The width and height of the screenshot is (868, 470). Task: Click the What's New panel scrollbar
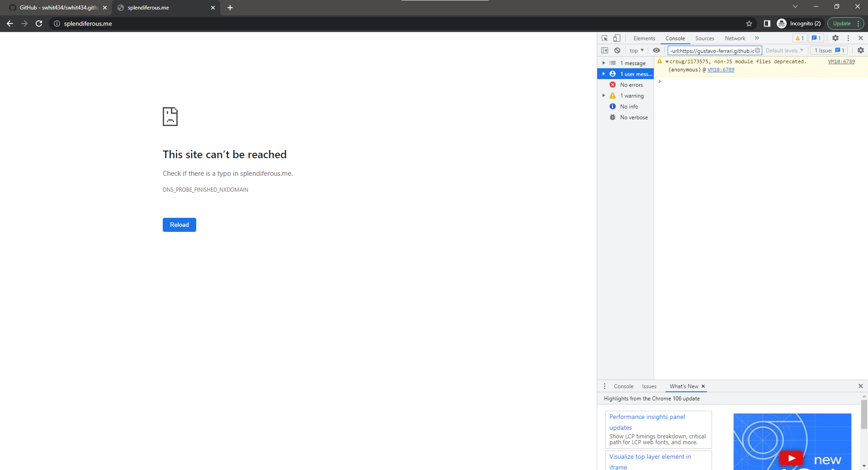point(864,414)
